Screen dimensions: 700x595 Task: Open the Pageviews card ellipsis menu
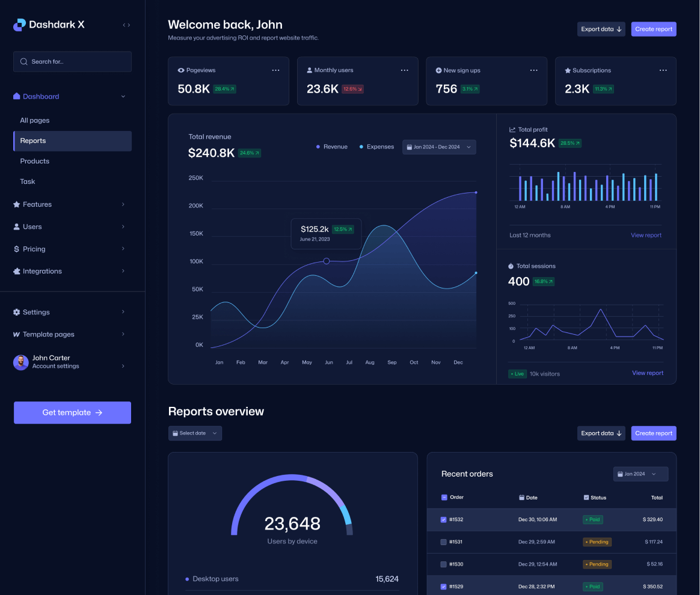click(275, 70)
